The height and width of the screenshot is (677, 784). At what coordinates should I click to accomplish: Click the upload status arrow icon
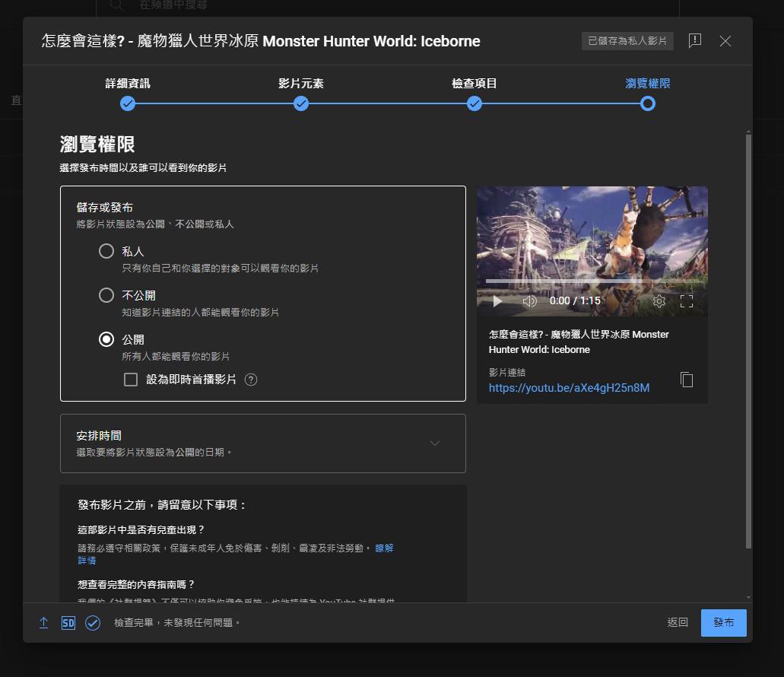point(43,623)
